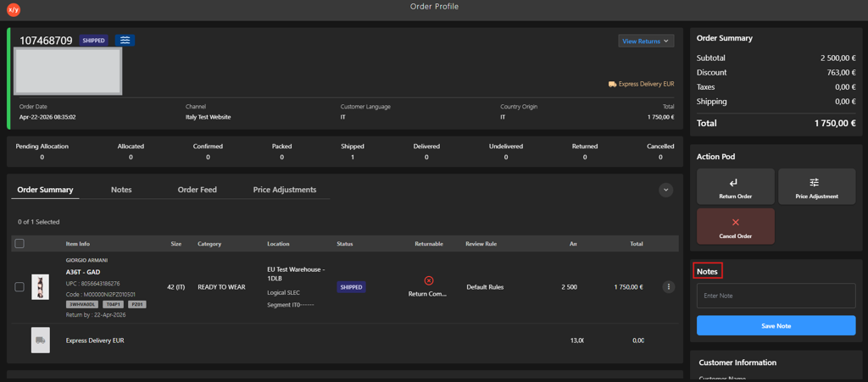Viewport: 868px width, 382px height.
Task: Switch to the Order Summary tab
Action: click(x=46, y=190)
